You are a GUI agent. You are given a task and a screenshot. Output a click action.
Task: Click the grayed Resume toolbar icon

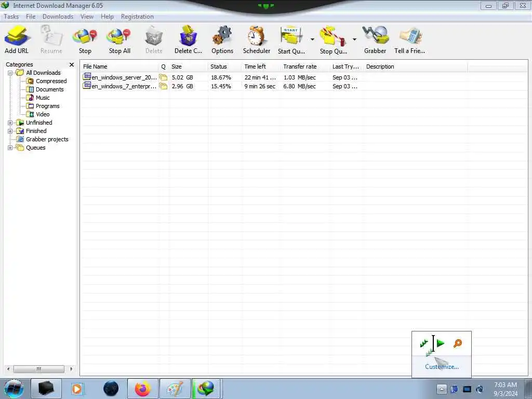[51, 36]
